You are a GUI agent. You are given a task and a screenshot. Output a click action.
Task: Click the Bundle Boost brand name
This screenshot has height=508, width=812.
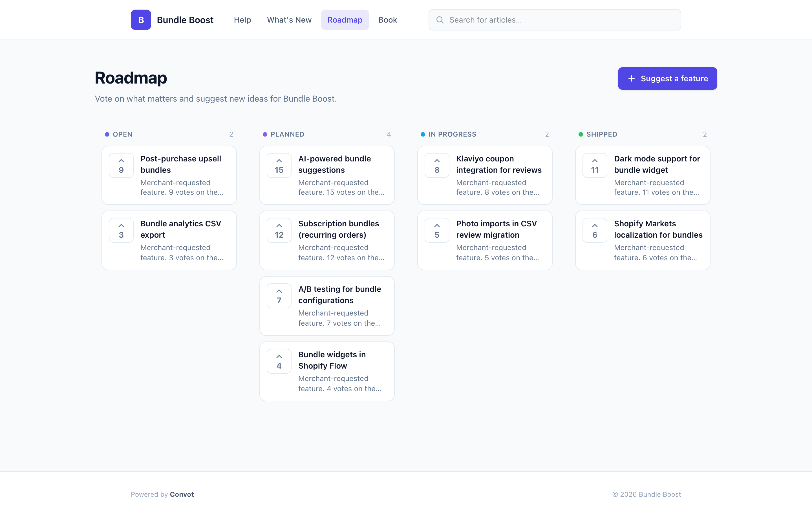point(185,20)
